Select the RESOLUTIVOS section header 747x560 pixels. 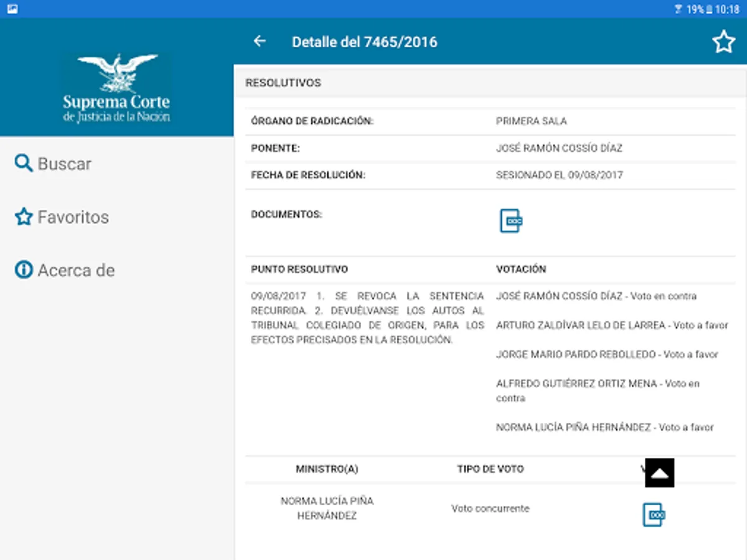(x=283, y=83)
